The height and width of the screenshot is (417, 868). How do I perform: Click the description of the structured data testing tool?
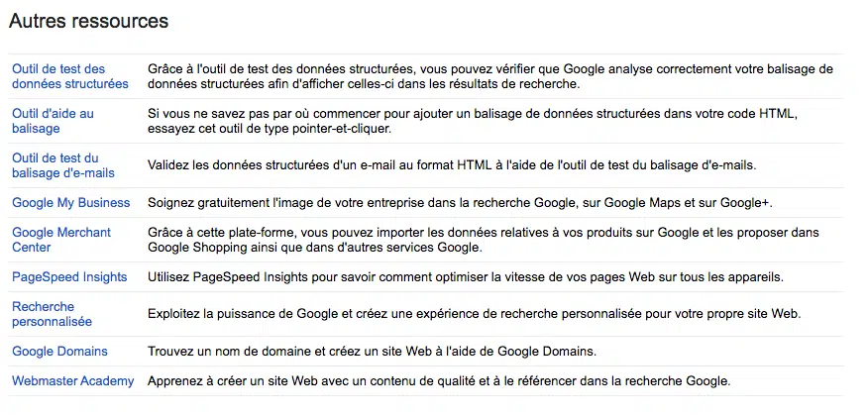[490, 76]
